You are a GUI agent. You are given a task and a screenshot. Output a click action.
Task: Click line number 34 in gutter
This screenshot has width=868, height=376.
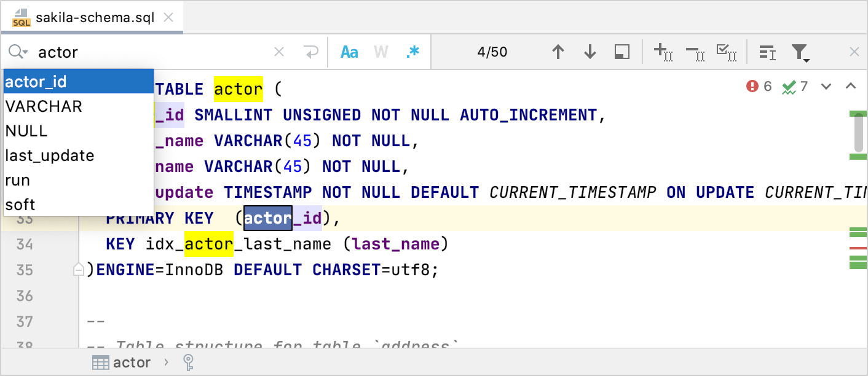25,245
